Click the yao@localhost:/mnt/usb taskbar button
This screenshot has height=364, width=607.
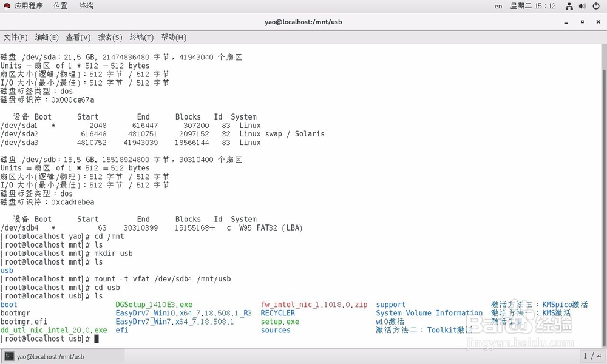63,356
